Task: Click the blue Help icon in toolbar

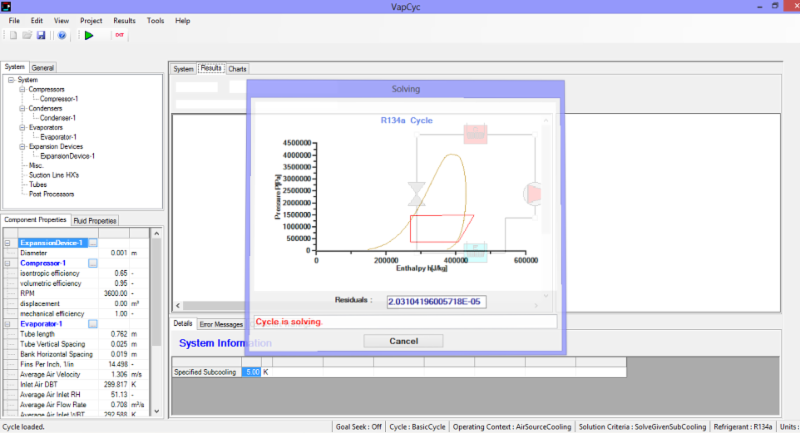Action: (62, 36)
